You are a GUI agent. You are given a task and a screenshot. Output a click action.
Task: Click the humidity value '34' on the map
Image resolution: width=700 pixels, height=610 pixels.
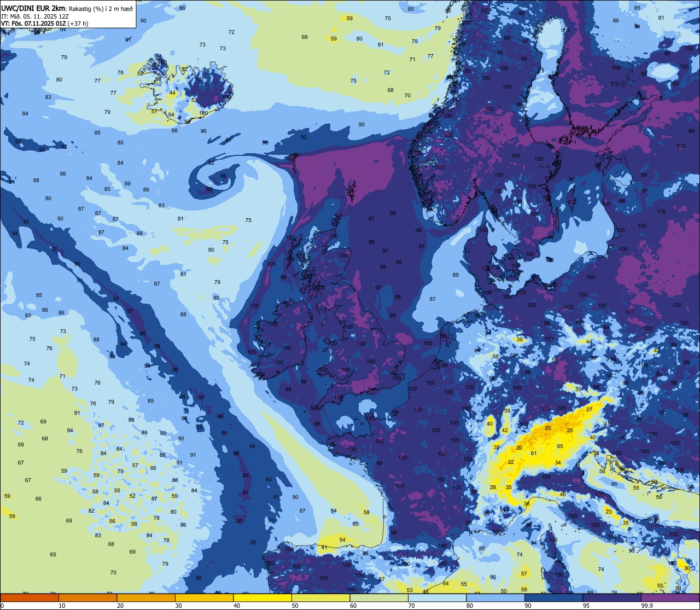pos(558,463)
